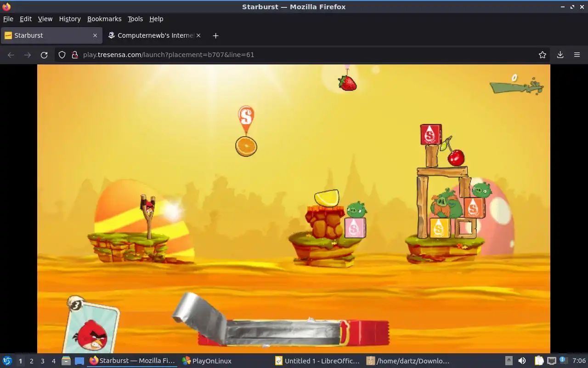
Task: Select Starburst Firefox window in taskbar
Action: (132, 361)
